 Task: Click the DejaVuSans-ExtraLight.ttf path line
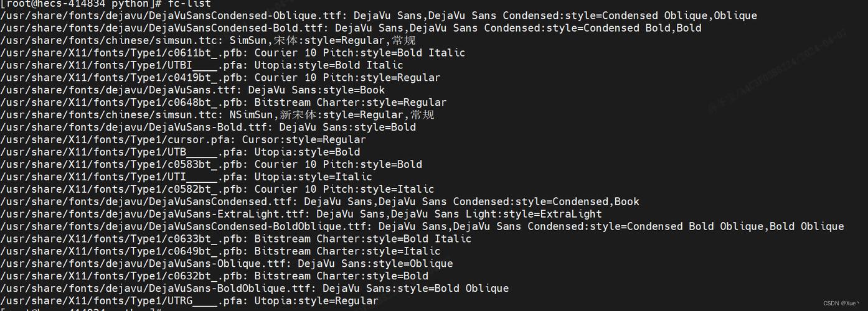click(301, 215)
